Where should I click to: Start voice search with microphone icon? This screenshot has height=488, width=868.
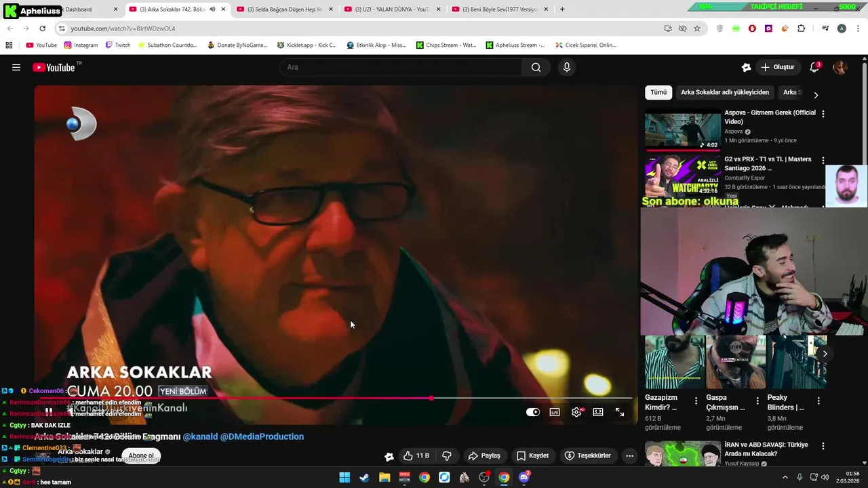[x=567, y=67]
